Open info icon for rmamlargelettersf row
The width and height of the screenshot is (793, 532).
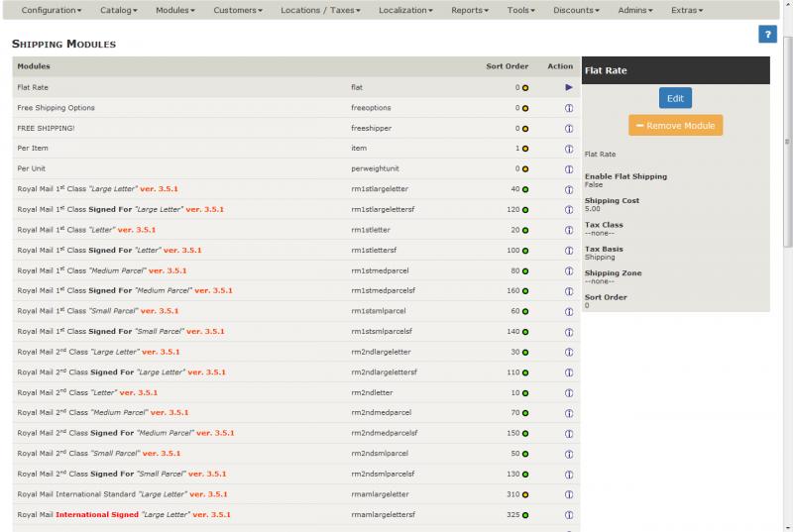tap(569, 515)
